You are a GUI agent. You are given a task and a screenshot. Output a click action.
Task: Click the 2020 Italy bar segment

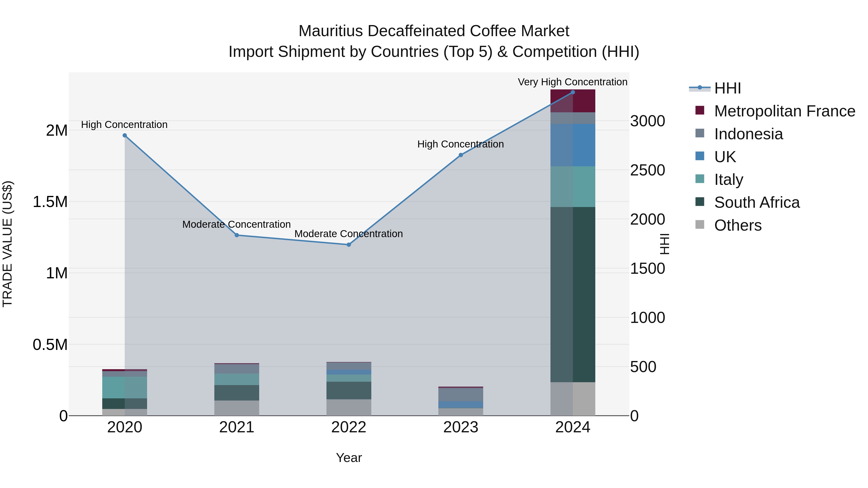tap(125, 388)
